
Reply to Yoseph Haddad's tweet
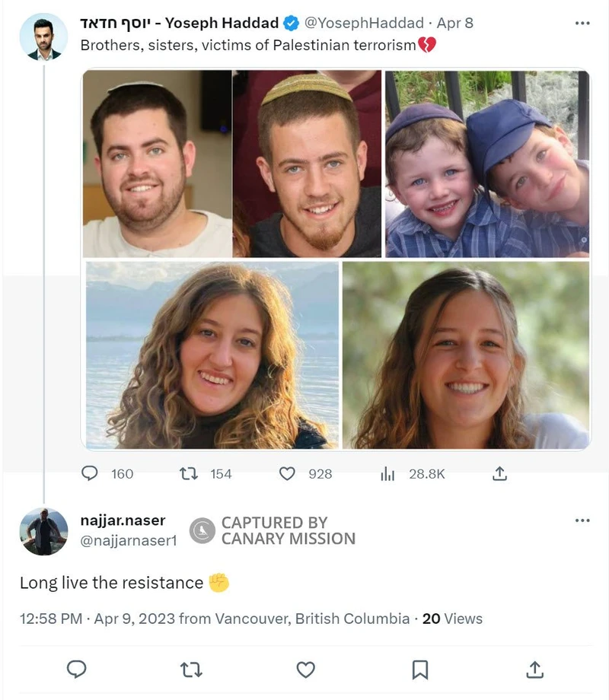point(90,473)
